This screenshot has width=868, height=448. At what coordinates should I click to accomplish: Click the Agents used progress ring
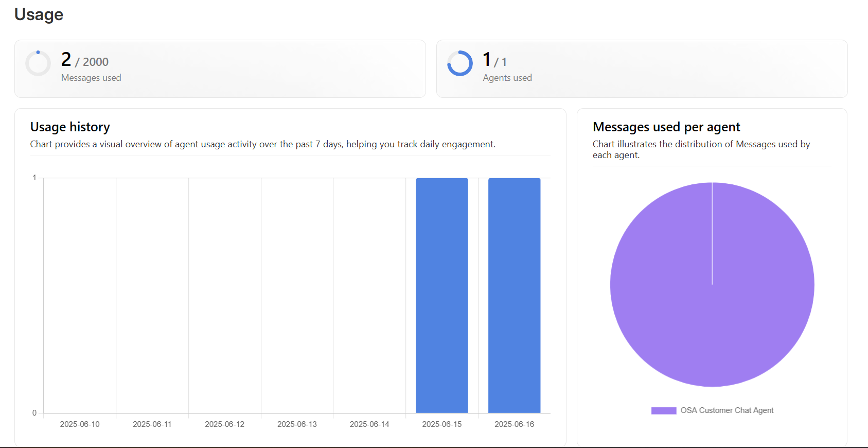coord(460,63)
